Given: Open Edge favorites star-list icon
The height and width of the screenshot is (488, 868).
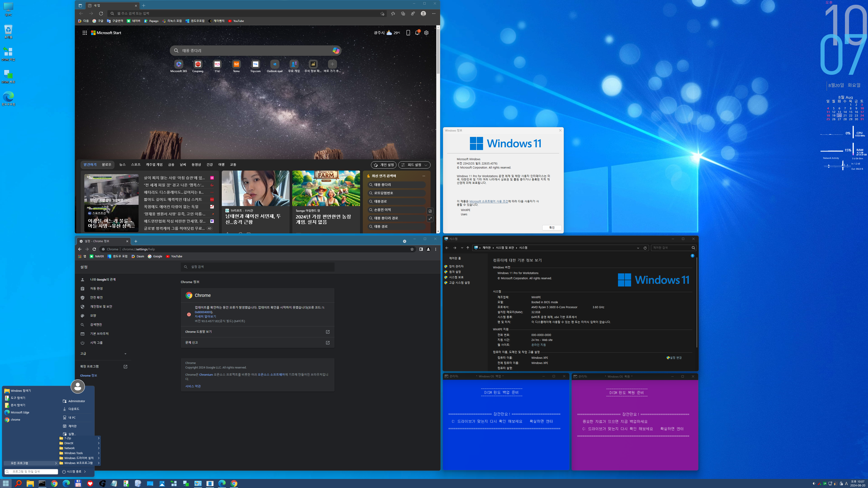Looking at the screenshot, I should click(x=393, y=14).
